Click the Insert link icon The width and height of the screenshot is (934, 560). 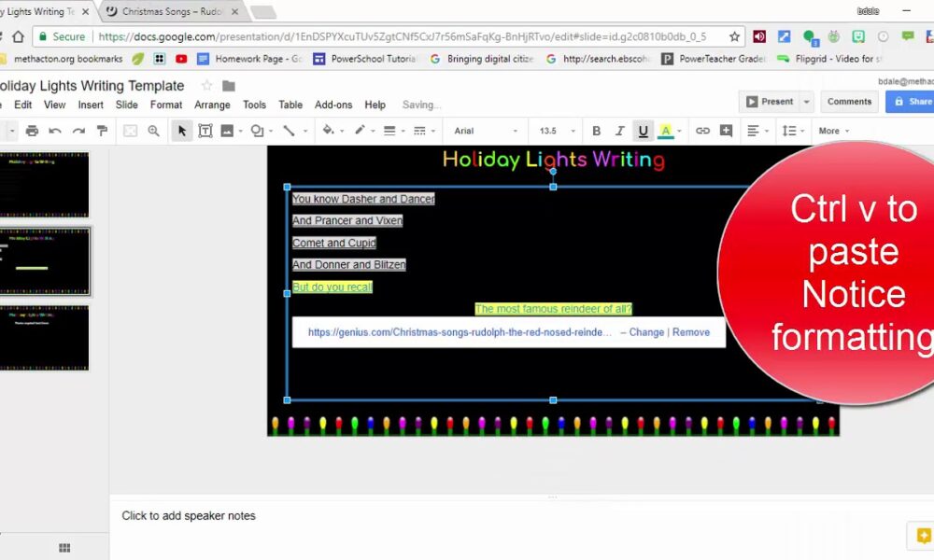(702, 131)
